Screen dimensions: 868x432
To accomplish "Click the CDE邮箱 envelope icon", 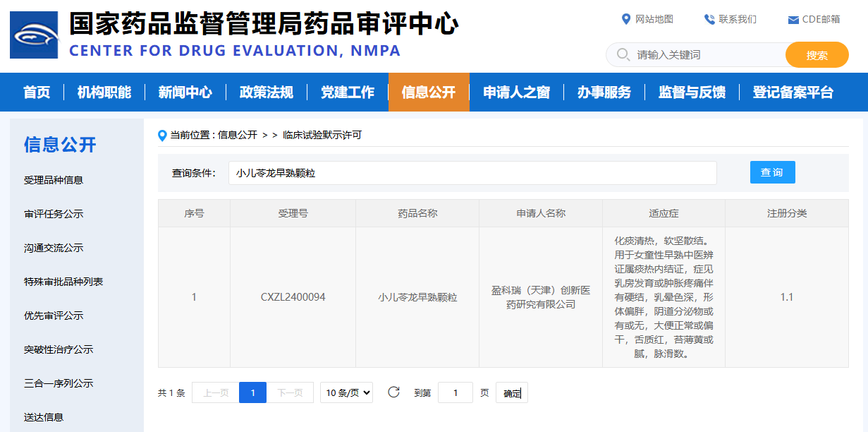I will pyautogui.click(x=793, y=20).
